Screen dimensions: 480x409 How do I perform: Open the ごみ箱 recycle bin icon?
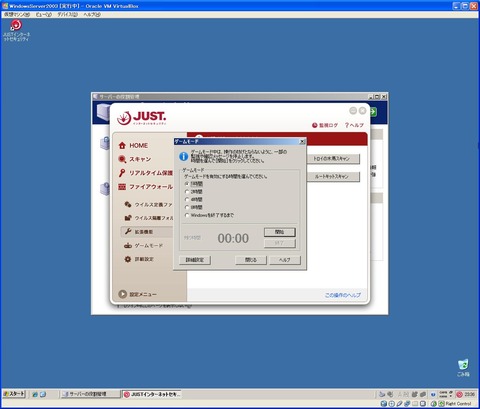(463, 368)
